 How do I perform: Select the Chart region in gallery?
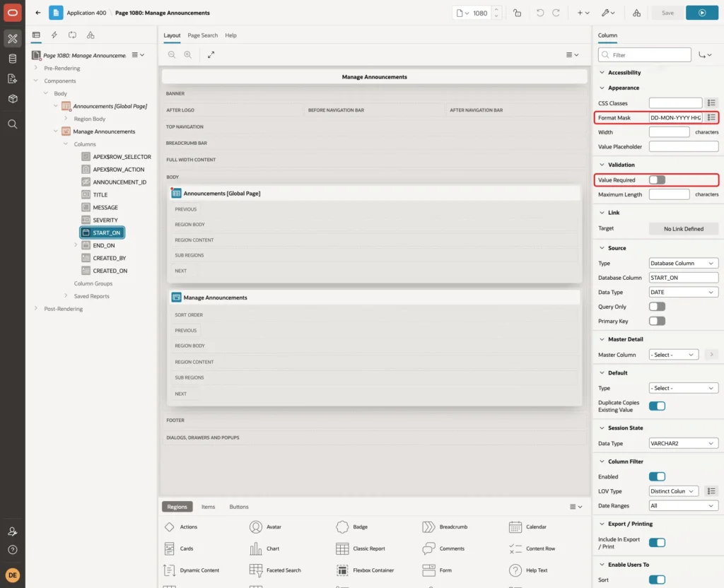(264, 548)
